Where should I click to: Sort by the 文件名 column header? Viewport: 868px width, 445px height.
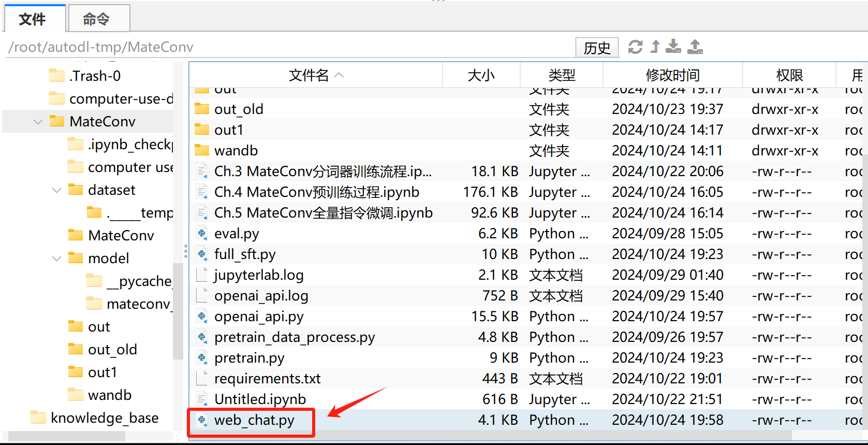click(316, 75)
